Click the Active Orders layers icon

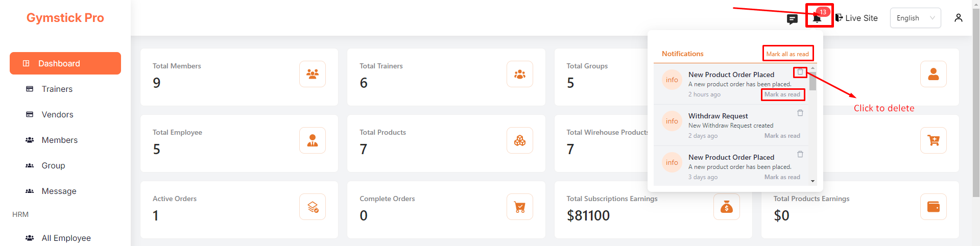(312, 207)
